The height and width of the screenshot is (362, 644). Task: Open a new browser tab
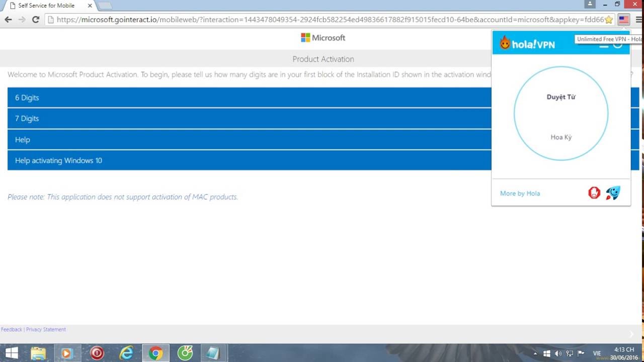click(x=105, y=6)
